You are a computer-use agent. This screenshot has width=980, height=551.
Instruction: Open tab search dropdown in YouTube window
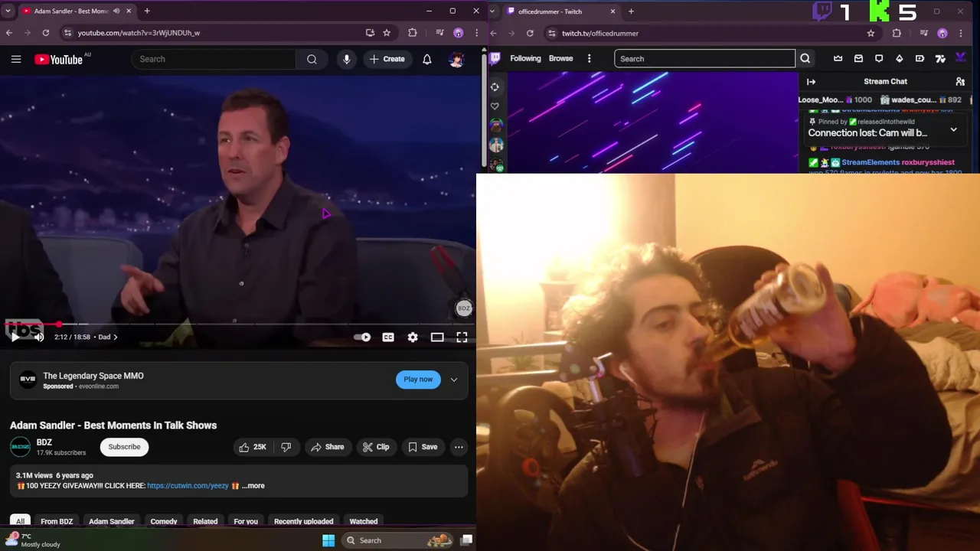[8, 11]
